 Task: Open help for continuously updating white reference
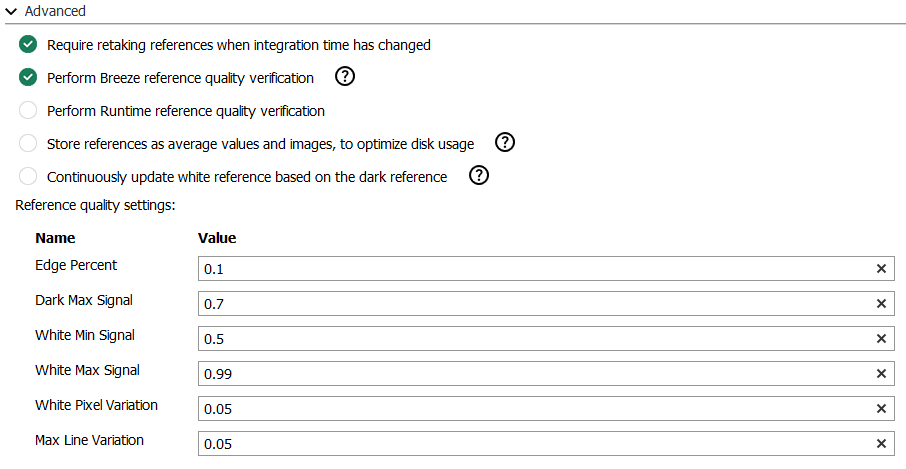[x=479, y=176]
